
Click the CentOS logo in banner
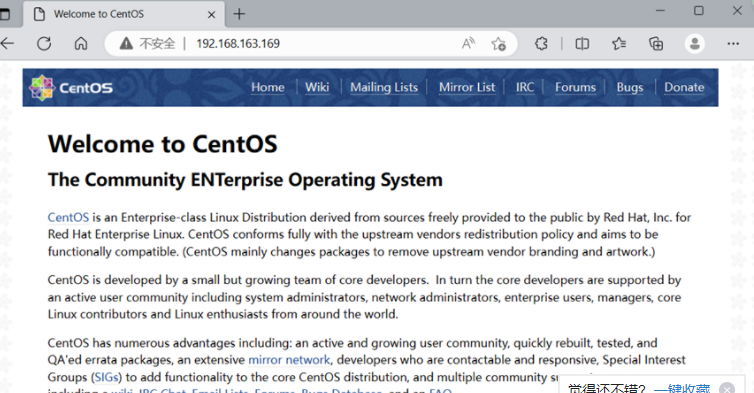[x=71, y=88]
